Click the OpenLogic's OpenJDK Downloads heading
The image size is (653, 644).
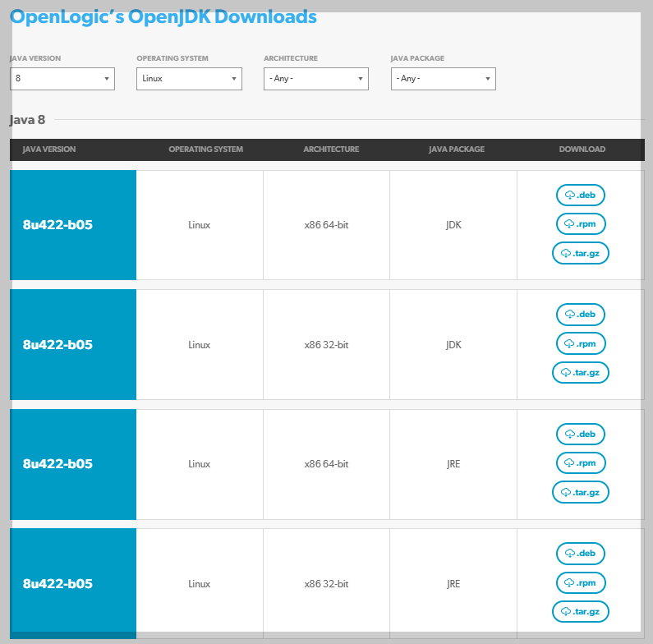click(x=163, y=17)
